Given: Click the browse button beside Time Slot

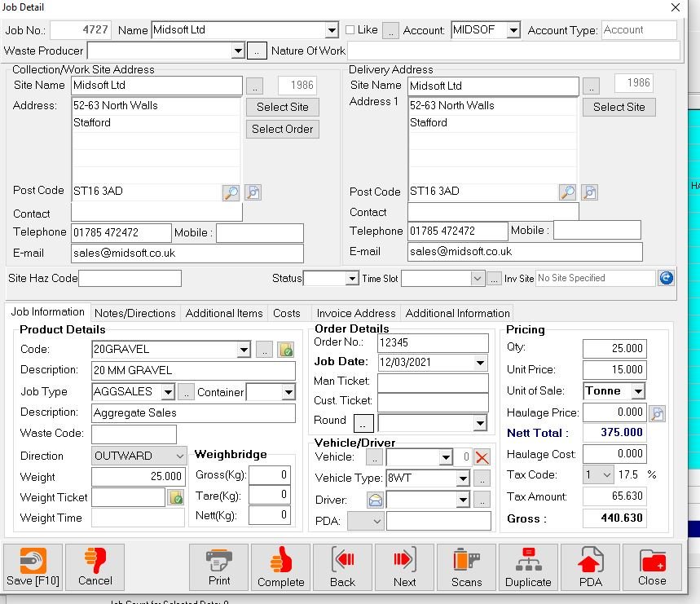Looking at the screenshot, I should [x=494, y=279].
